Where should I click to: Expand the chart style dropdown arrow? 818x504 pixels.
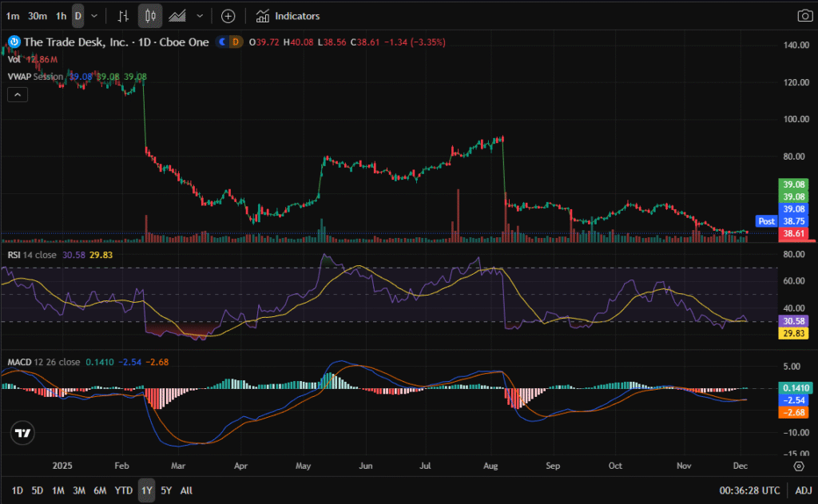pos(200,16)
